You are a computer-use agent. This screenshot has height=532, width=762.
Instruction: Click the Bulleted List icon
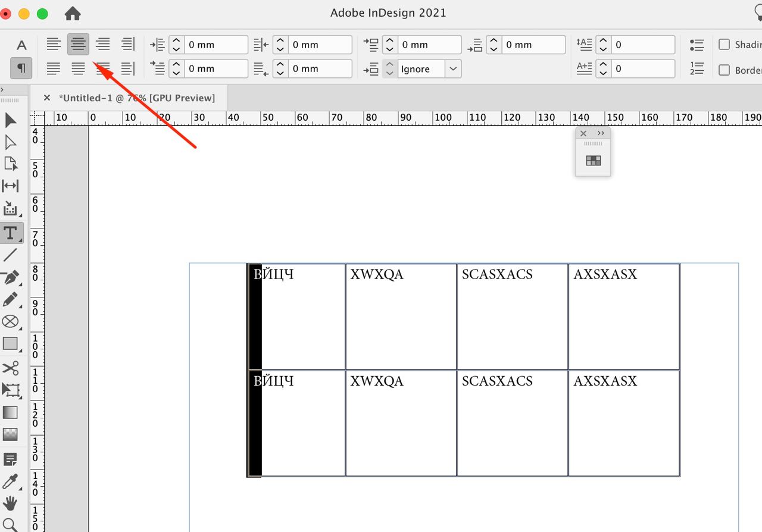click(x=697, y=45)
